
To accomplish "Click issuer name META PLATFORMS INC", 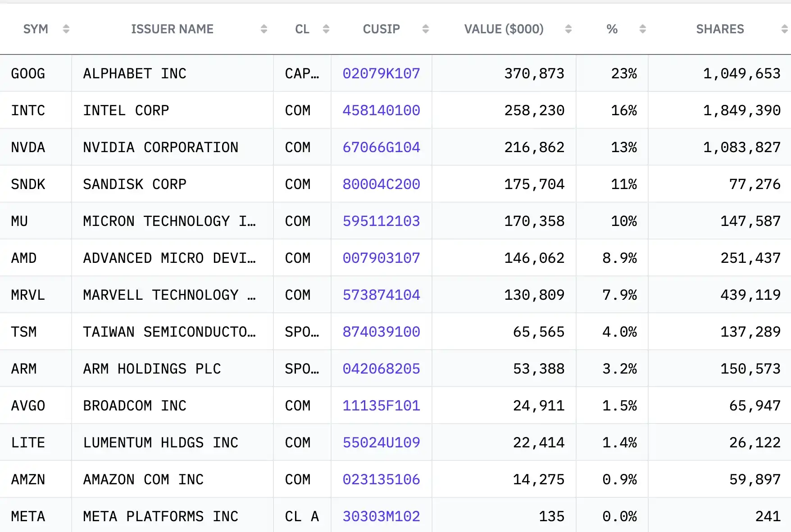I will coord(161,516).
